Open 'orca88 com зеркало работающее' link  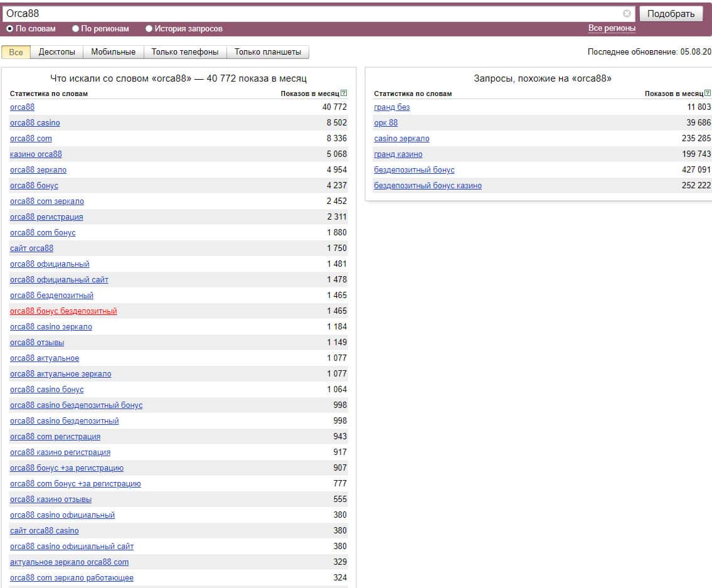coord(72,578)
